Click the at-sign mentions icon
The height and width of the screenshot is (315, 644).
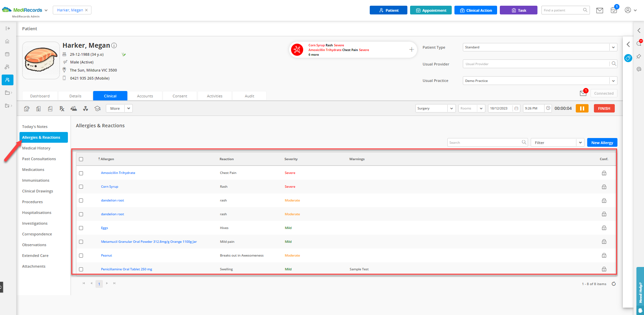coord(639,69)
